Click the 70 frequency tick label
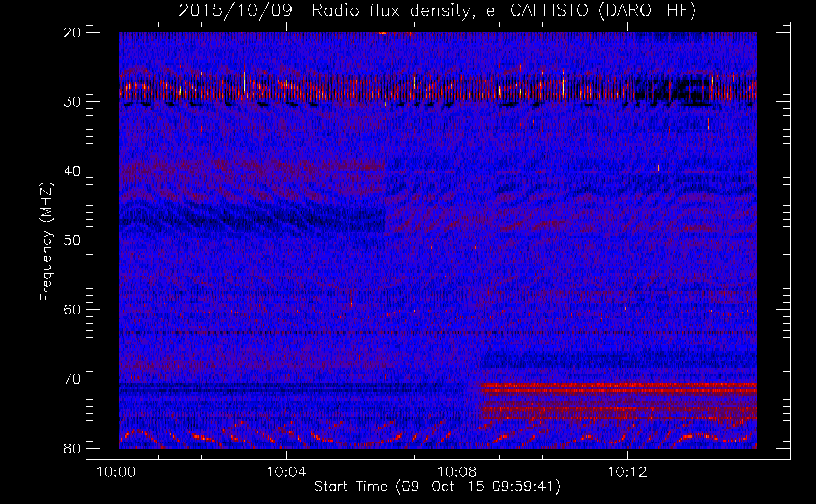 [73, 379]
